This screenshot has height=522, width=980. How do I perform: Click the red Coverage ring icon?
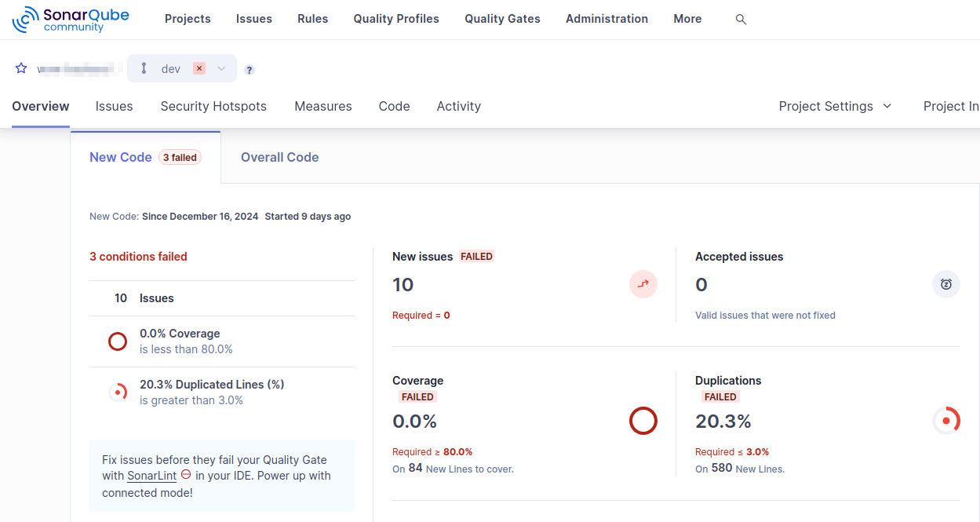point(643,421)
